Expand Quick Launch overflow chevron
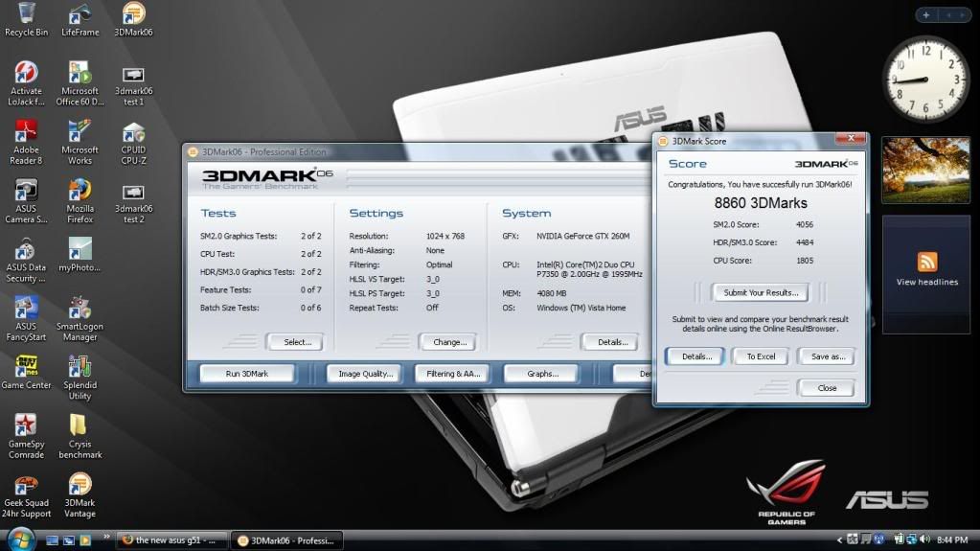The width and height of the screenshot is (980, 551). coord(106,537)
